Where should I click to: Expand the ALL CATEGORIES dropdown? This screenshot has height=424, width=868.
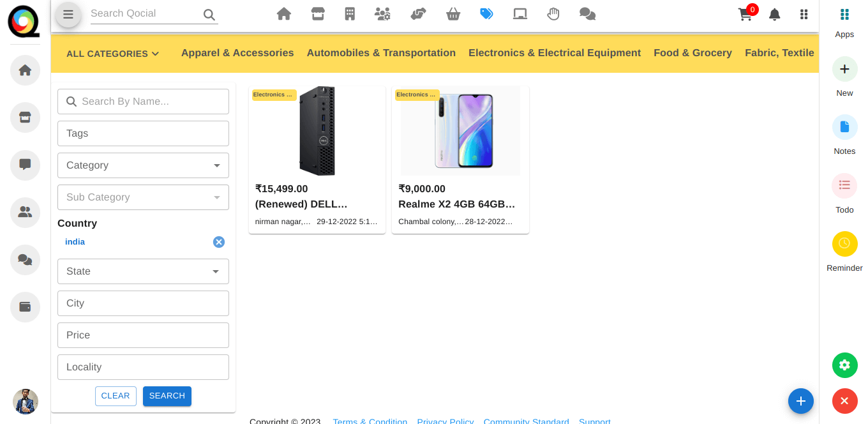[113, 54]
